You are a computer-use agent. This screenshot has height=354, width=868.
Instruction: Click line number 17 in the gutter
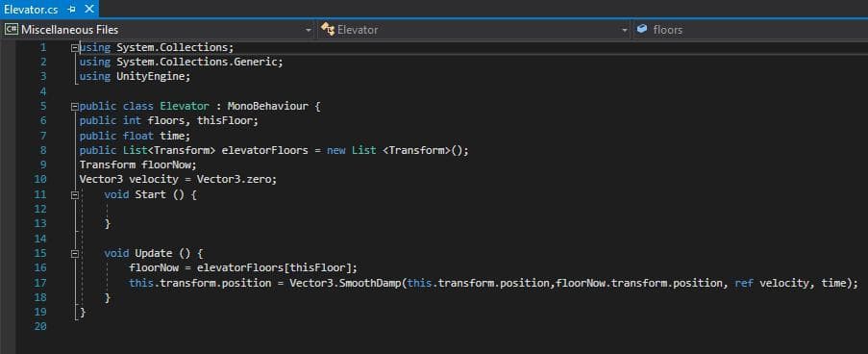coord(41,283)
